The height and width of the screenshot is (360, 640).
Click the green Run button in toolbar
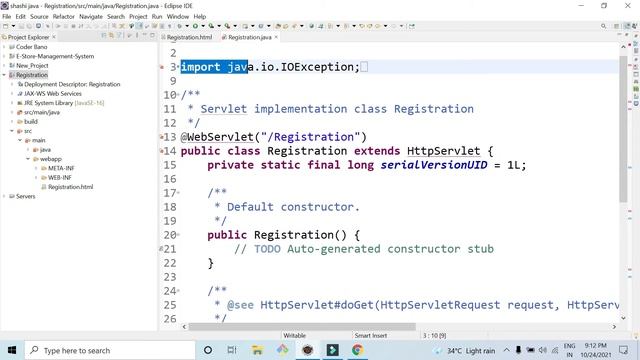195,26
